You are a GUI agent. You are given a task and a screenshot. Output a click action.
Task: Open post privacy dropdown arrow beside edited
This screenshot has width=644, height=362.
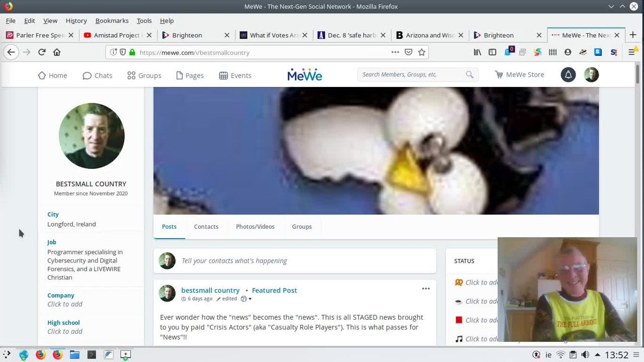click(250, 299)
